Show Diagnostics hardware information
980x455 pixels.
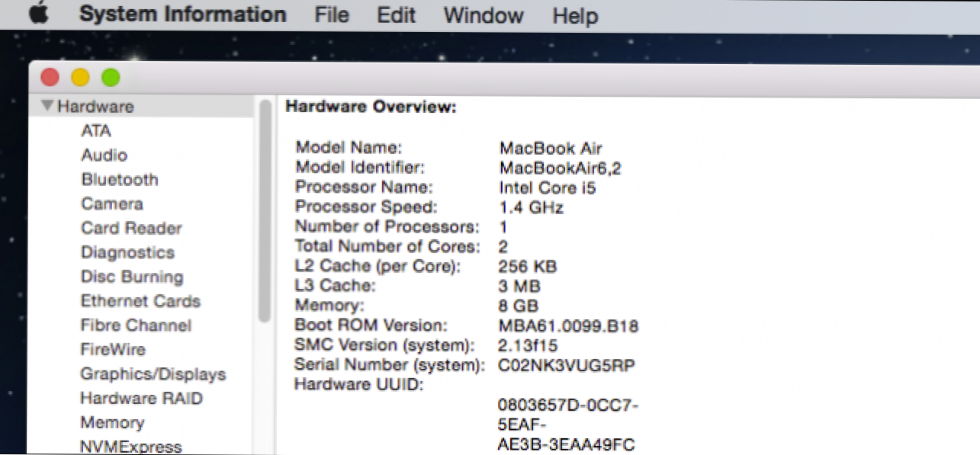click(x=127, y=253)
